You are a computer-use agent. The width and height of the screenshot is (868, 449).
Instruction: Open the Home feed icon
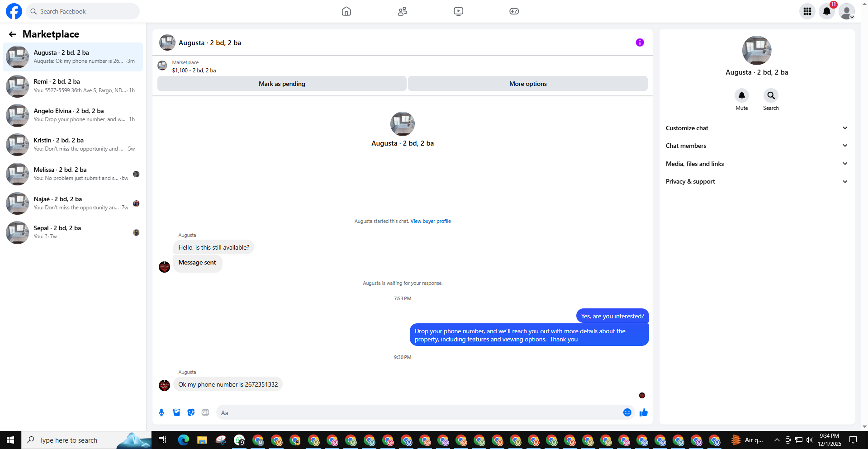click(x=346, y=11)
